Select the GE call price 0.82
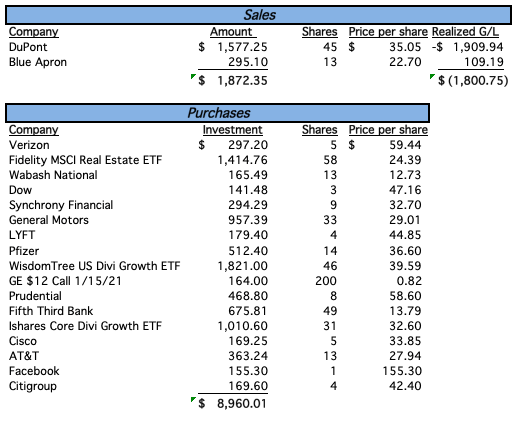This screenshot has width=515, height=432. 409,281
